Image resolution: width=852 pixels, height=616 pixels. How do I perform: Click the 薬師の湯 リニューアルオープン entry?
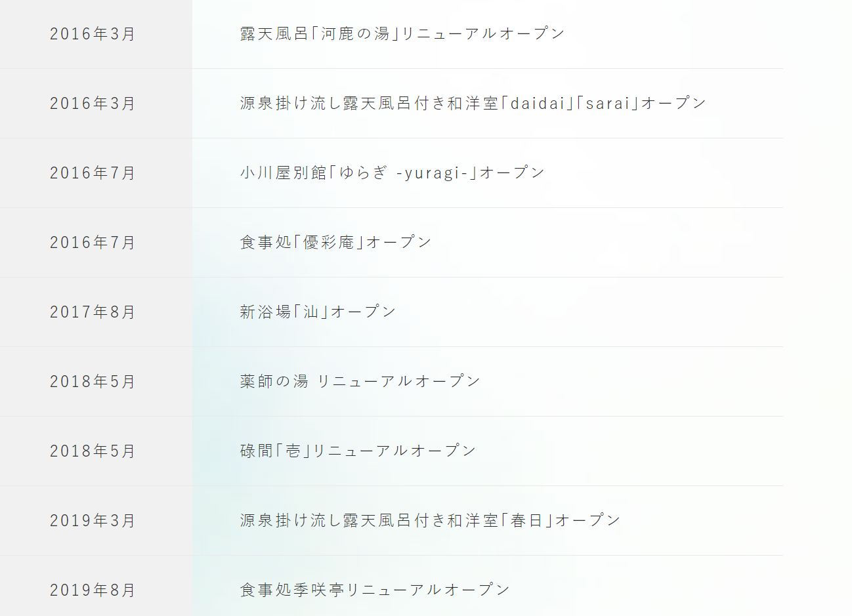pos(360,381)
